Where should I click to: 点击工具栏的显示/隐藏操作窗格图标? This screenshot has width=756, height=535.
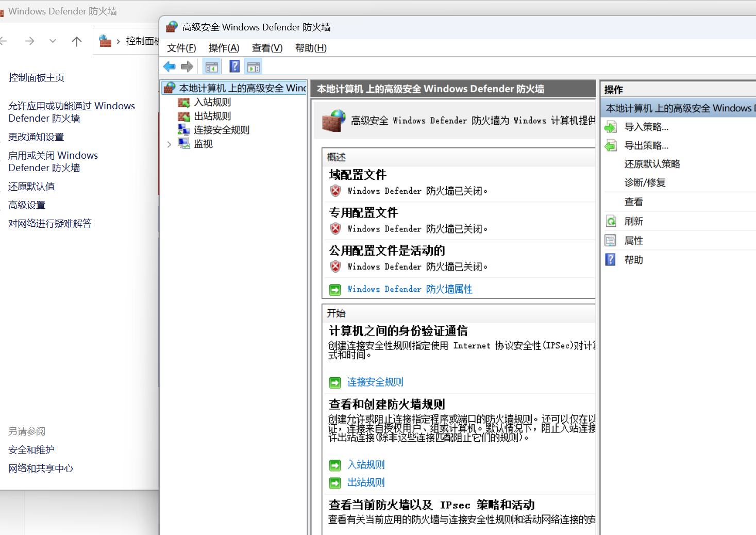(x=253, y=66)
